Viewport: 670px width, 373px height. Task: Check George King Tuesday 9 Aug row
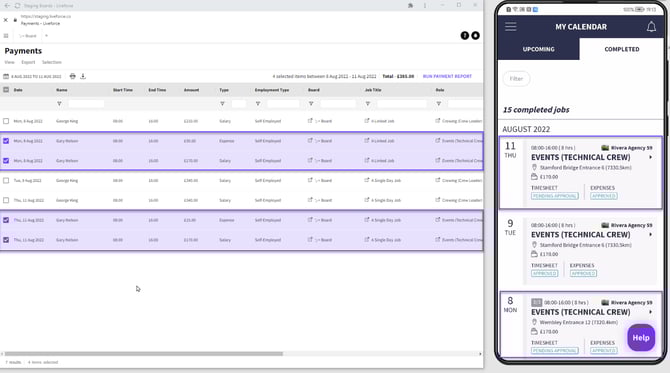(6, 180)
